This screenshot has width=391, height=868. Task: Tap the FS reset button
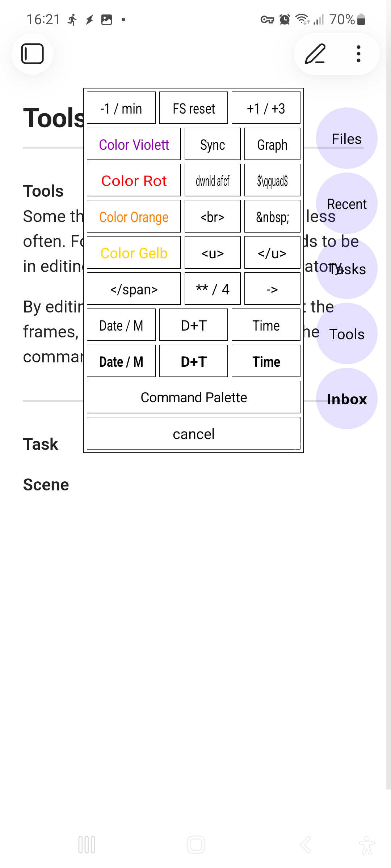pyautogui.click(x=194, y=108)
